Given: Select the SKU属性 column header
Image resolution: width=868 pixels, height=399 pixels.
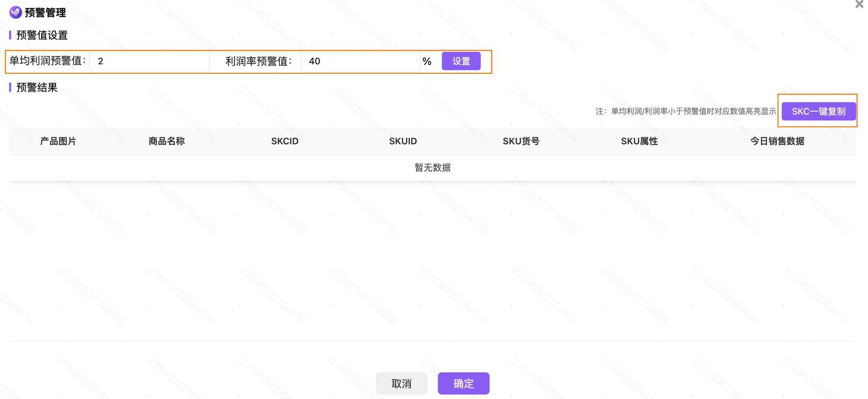Looking at the screenshot, I should (x=639, y=141).
